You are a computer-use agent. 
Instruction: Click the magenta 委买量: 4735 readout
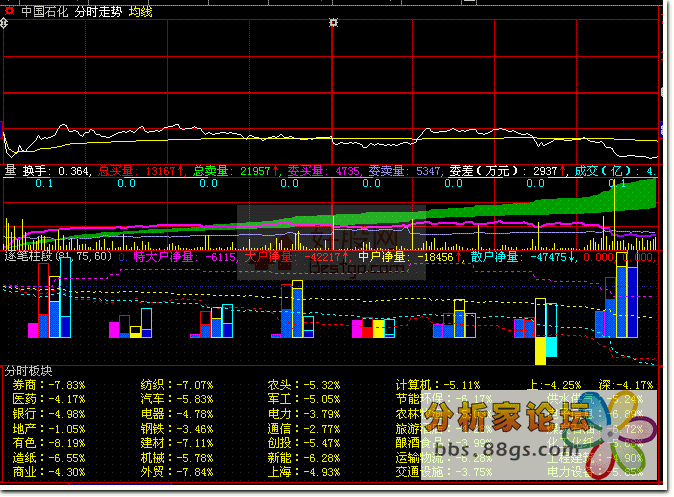click(325, 172)
